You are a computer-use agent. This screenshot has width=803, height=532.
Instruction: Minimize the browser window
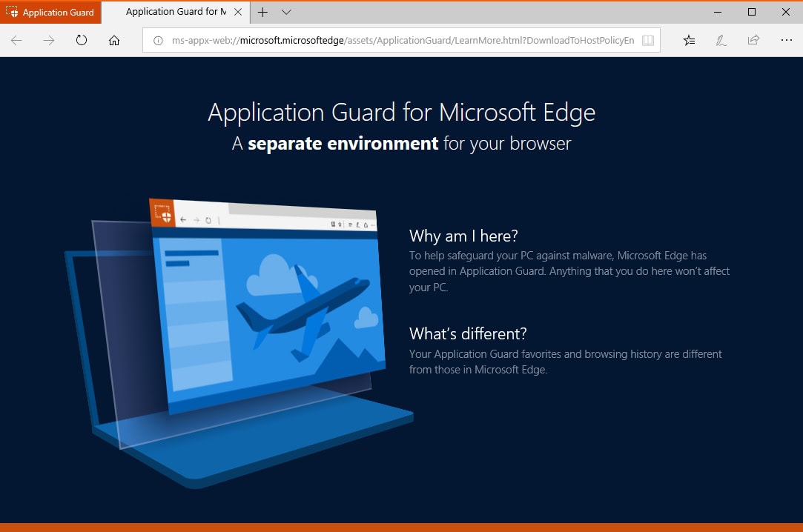(716, 12)
